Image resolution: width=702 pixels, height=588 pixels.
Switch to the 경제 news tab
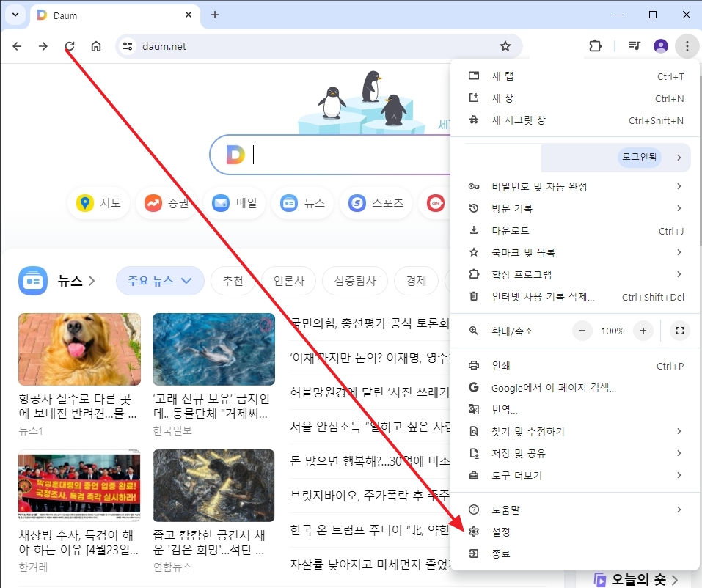(x=416, y=281)
